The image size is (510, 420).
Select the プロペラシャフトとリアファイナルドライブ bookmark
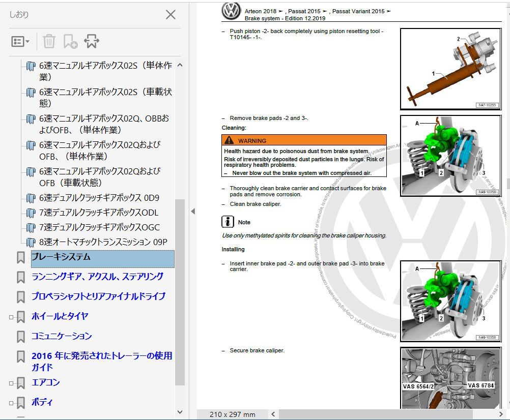pos(99,296)
